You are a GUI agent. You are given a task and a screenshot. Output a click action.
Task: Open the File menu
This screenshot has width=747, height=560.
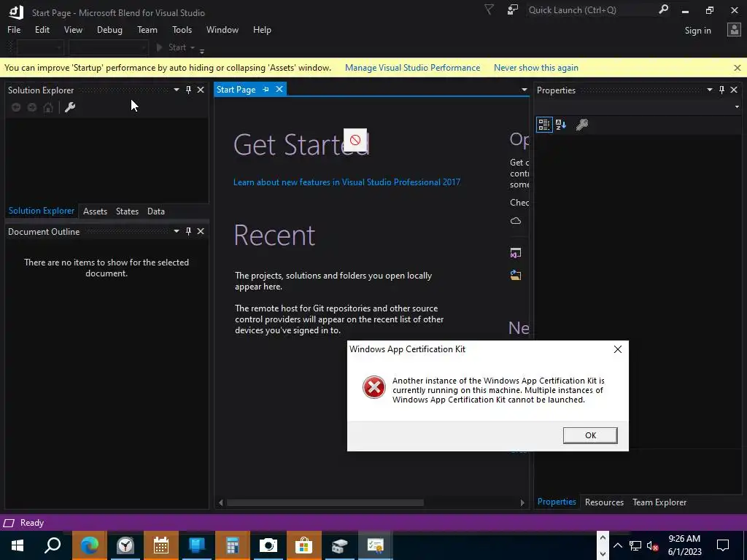click(14, 29)
